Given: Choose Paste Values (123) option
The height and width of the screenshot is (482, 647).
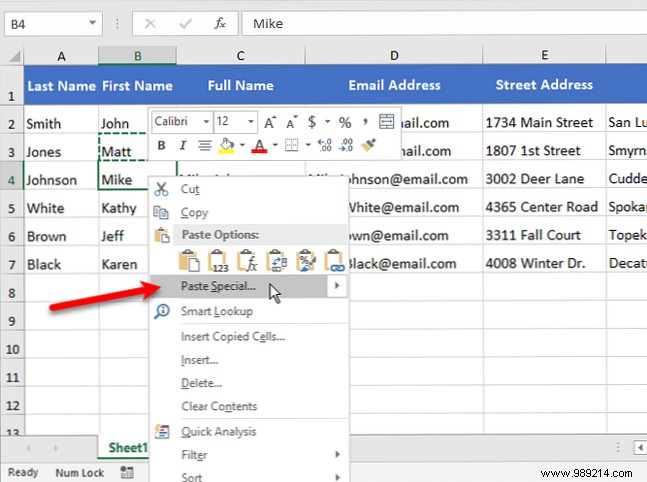Looking at the screenshot, I should [218, 261].
